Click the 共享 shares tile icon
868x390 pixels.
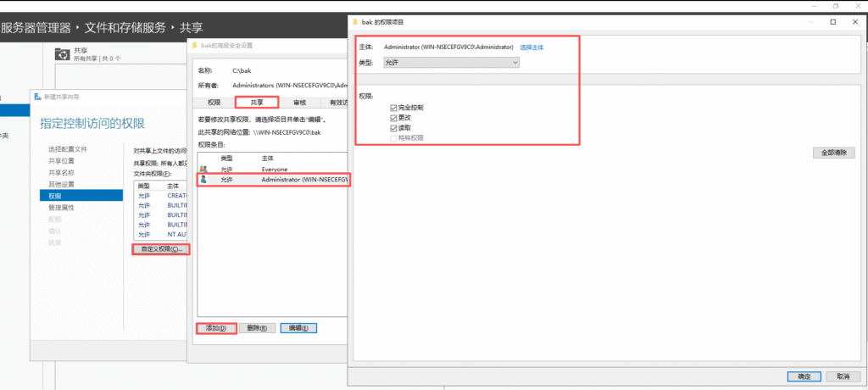tap(62, 54)
